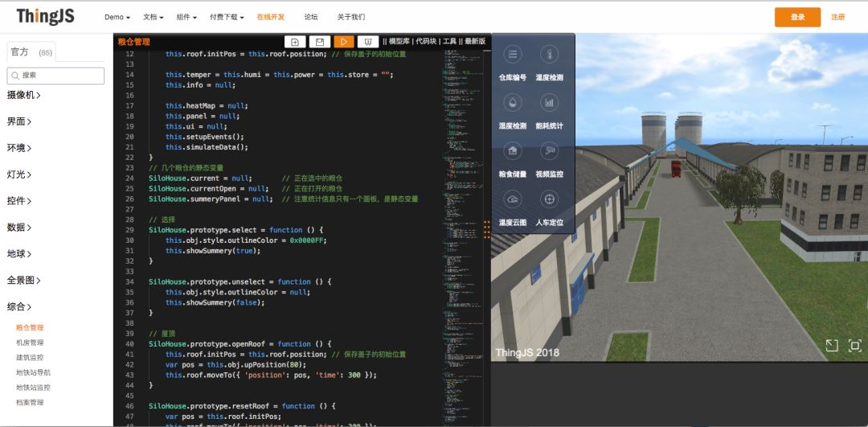This screenshot has height=427, width=868.
Task: Open the Demo dropdown menu
Action: click(117, 17)
